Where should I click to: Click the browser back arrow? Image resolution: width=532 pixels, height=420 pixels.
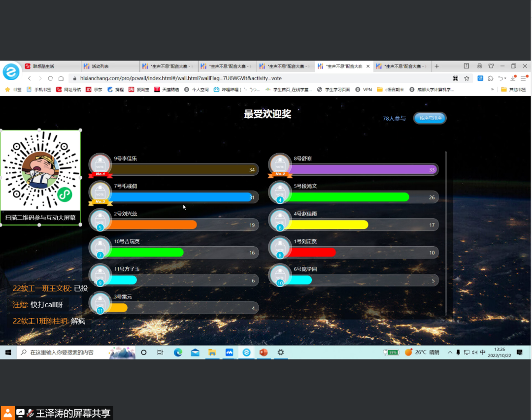[x=30, y=78]
